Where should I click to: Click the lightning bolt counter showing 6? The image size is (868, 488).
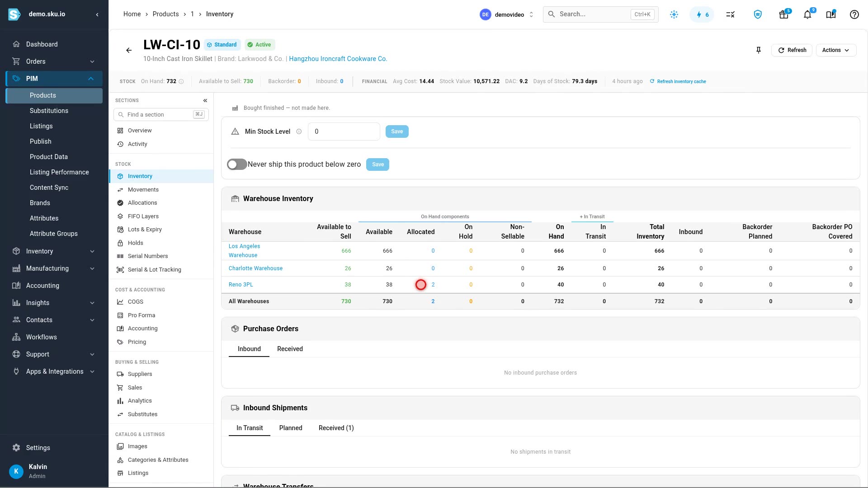tap(702, 14)
